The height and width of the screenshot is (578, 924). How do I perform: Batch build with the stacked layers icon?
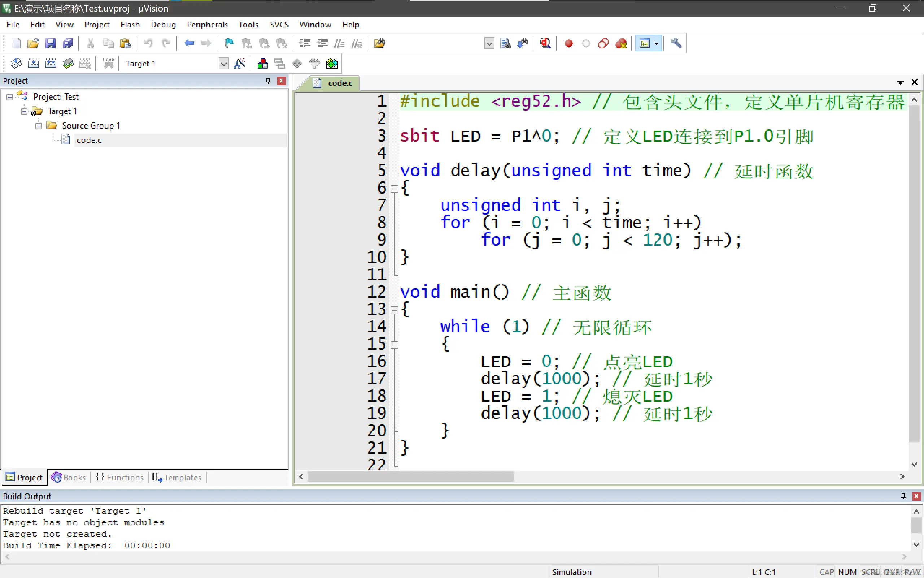point(68,63)
